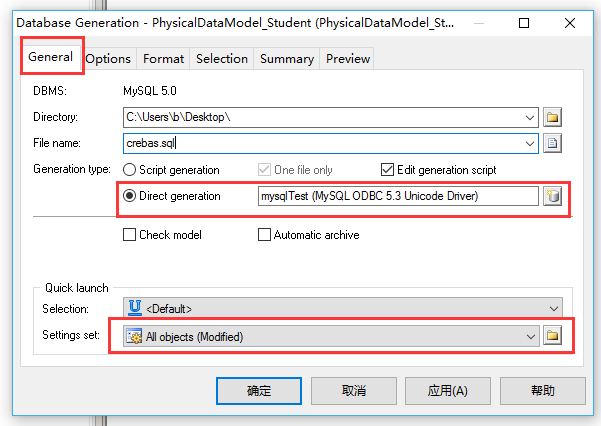Click the connect to data source icon

[x=552, y=196]
